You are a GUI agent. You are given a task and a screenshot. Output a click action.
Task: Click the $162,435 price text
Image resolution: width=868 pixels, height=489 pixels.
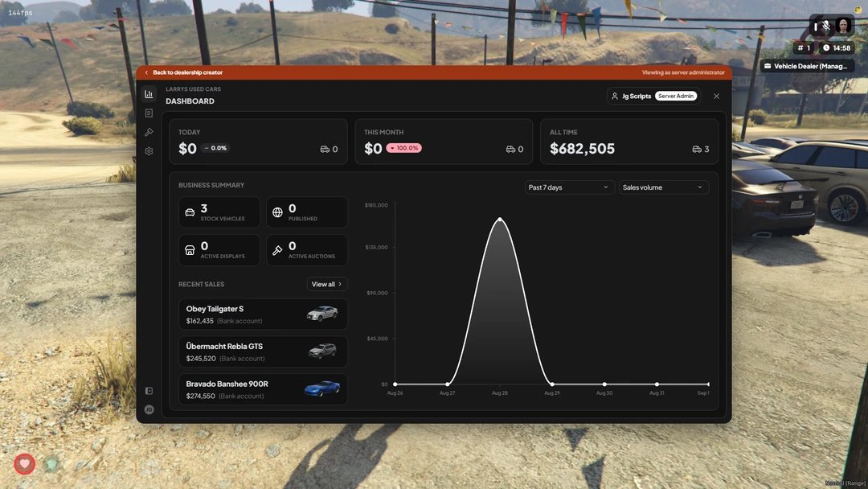point(200,321)
